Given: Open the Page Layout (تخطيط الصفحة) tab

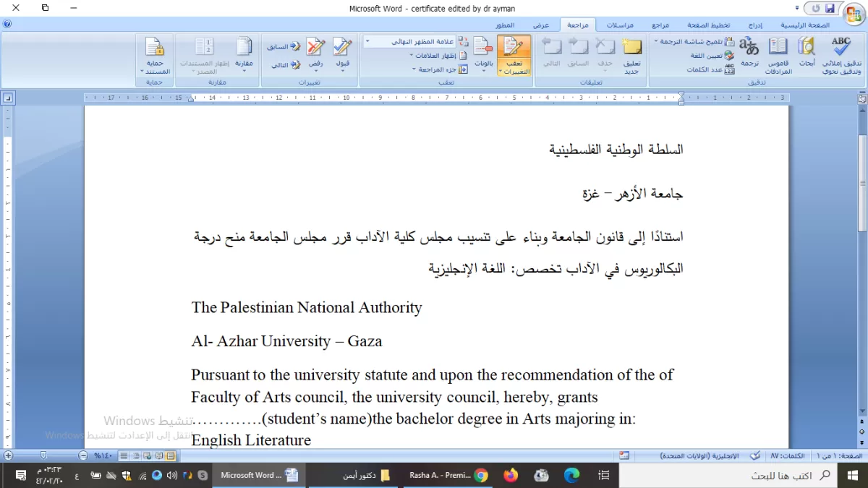Looking at the screenshot, I should click(708, 25).
